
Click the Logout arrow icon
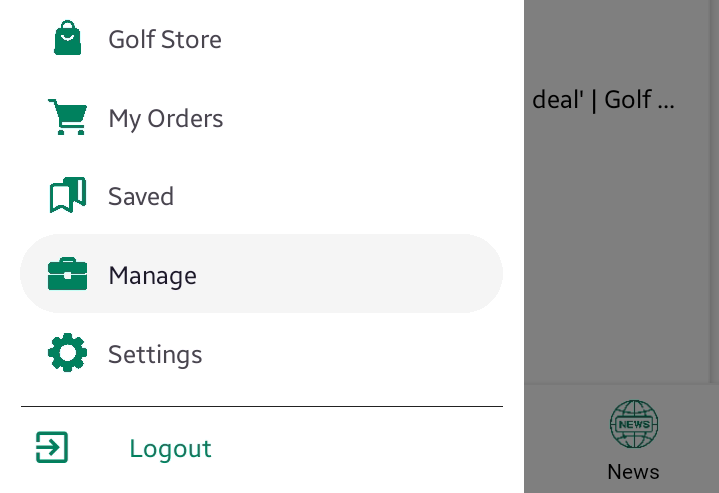point(52,447)
